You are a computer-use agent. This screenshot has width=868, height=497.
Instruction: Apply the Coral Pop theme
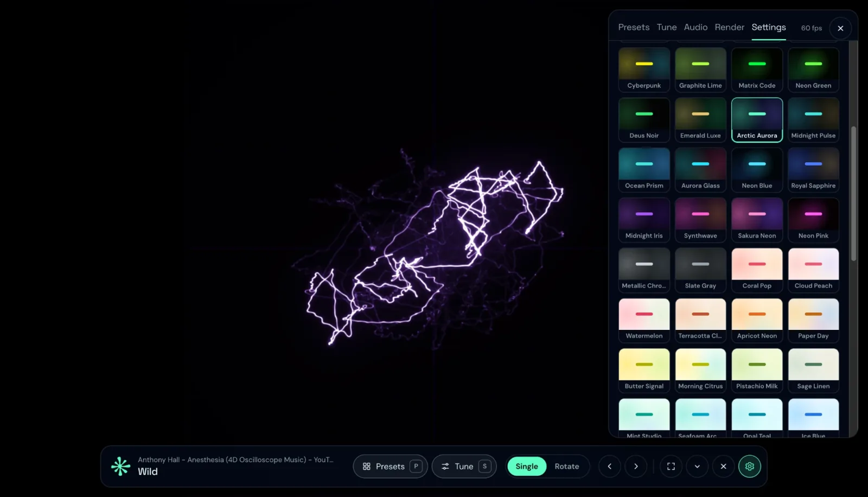[757, 270]
